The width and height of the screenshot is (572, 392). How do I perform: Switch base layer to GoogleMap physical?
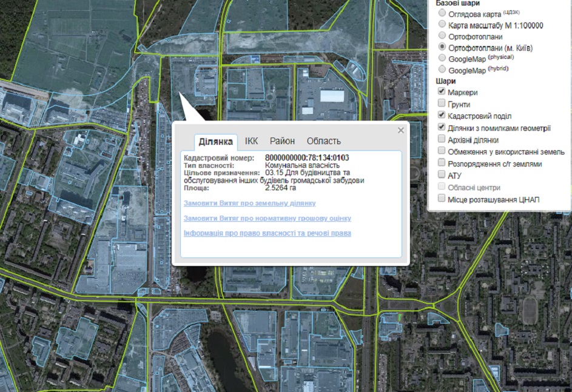tap(442, 59)
